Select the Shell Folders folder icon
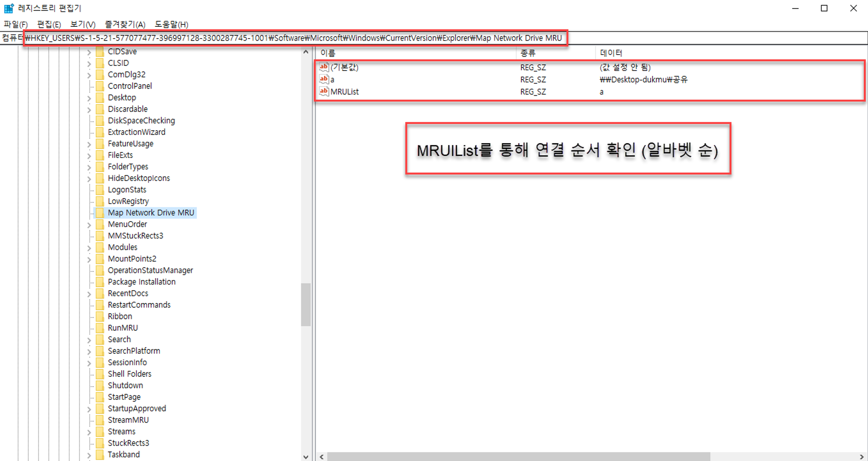Image resolution: width=868 pixels, height=461 pixels. [100, 374]
